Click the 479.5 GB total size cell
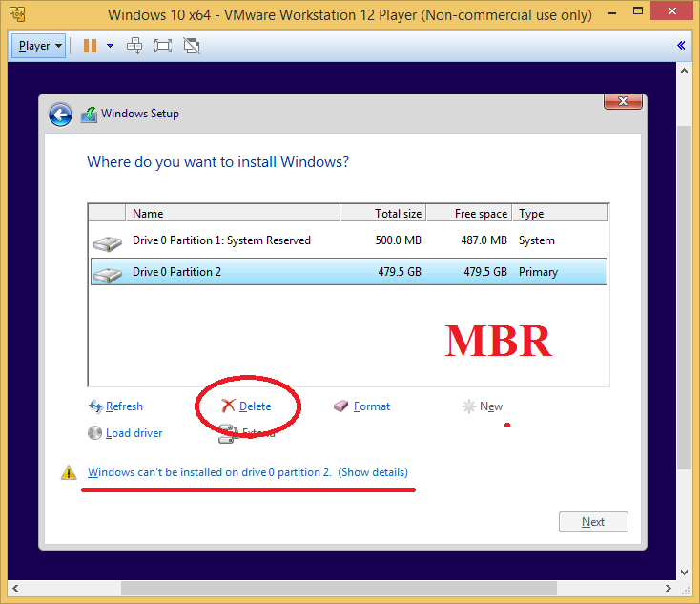Viewport: 700px width, 604px height. [x=400, y=272]
